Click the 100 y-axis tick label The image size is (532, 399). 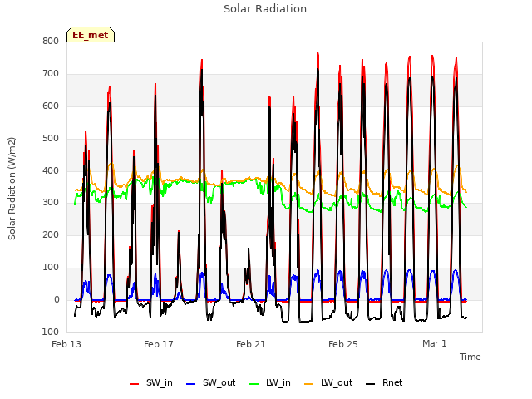pyautogui.click(x=51, y=268)
